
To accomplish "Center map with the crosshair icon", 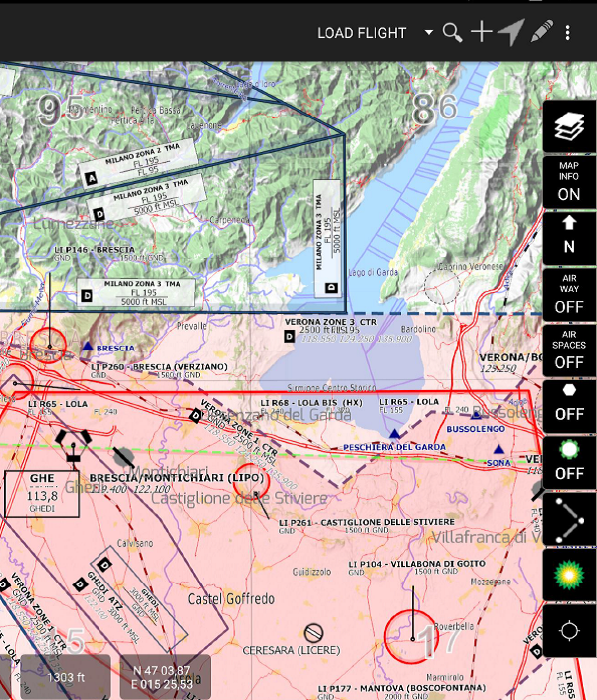I will 569,631.
